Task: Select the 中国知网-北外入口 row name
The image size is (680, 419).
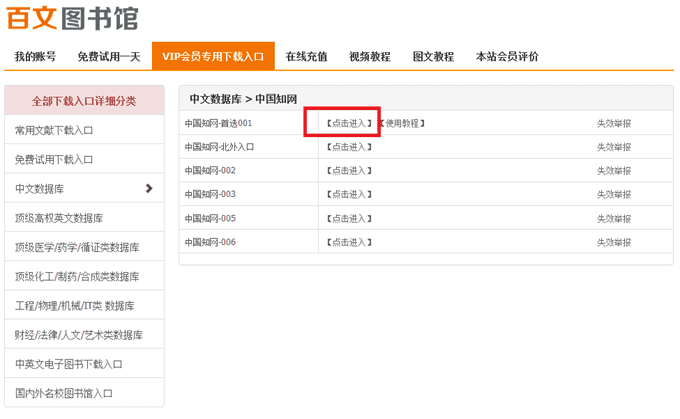Action: click(x=219, y=147)
